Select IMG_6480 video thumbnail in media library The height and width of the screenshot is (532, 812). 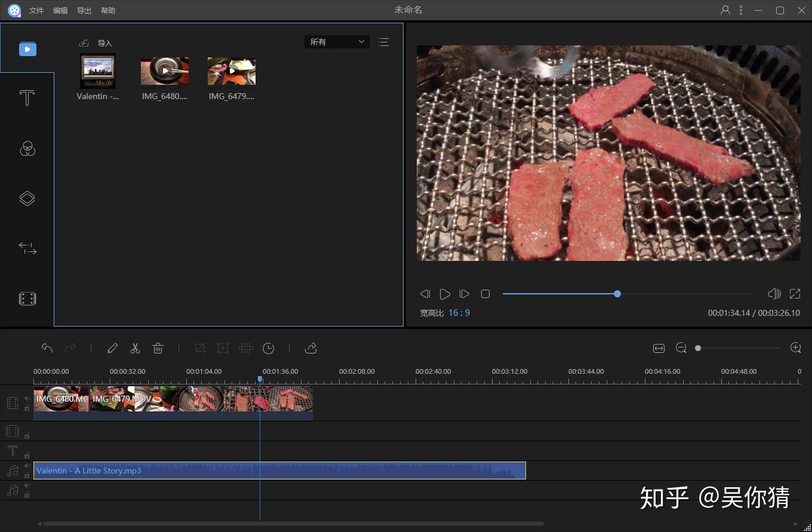pyautogui.click(x=165, y=71)
